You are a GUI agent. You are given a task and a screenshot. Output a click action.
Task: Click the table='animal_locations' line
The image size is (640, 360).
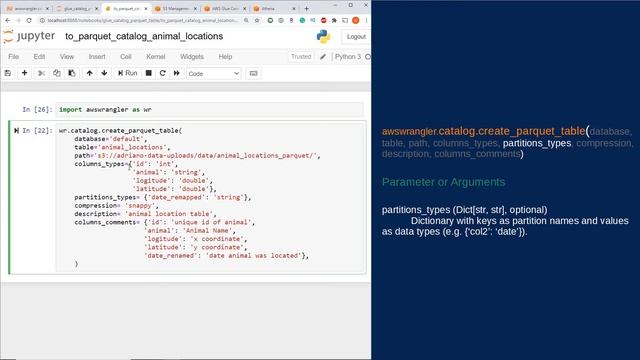tap(122, 147)
